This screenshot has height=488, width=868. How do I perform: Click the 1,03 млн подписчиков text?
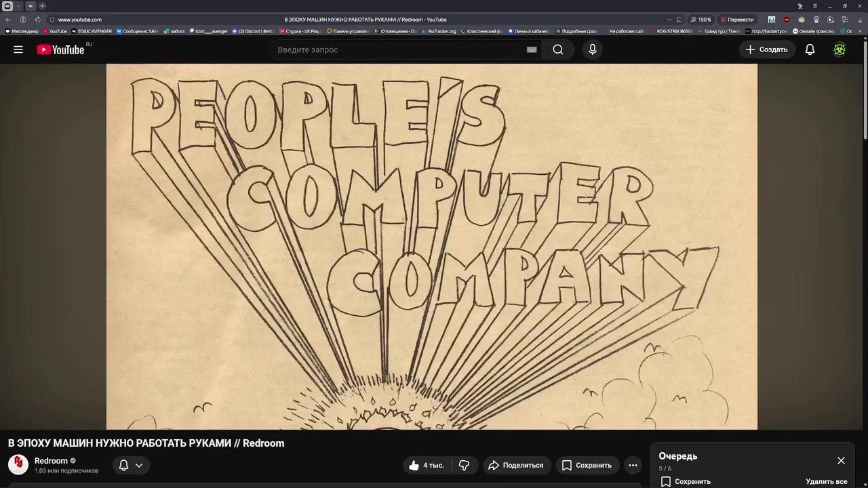(66, 470)
